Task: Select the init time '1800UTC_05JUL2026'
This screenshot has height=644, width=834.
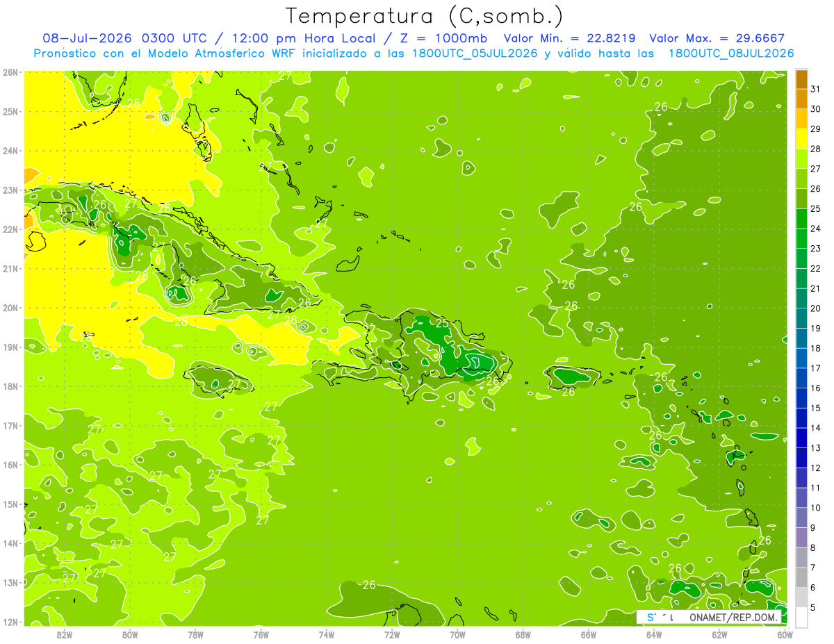Action: click(475, 53)
